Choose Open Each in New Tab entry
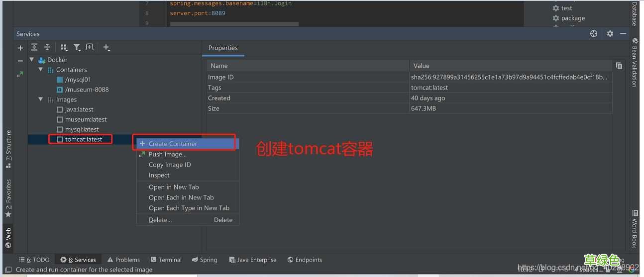This screenshot has width=644, height=277. (188, 197)
